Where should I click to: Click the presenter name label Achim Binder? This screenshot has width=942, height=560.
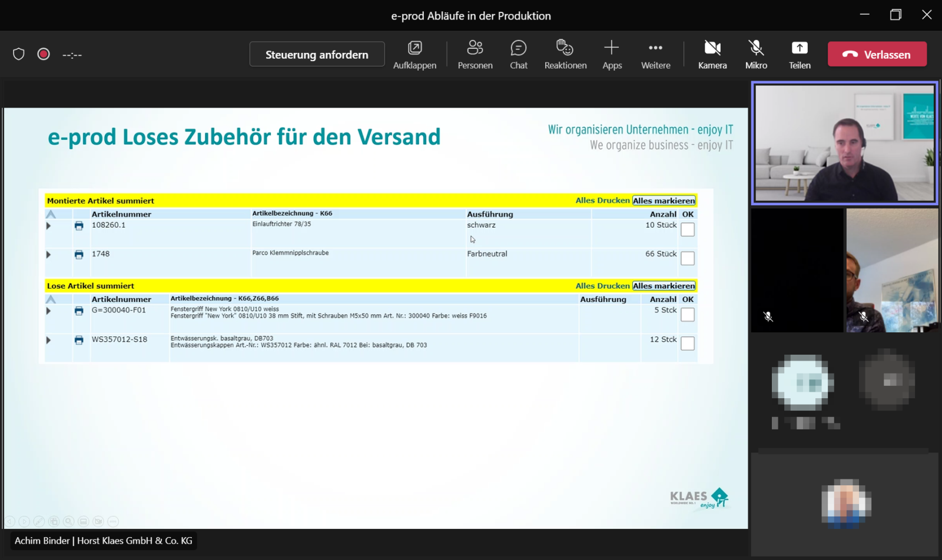(x=104, y=541)
